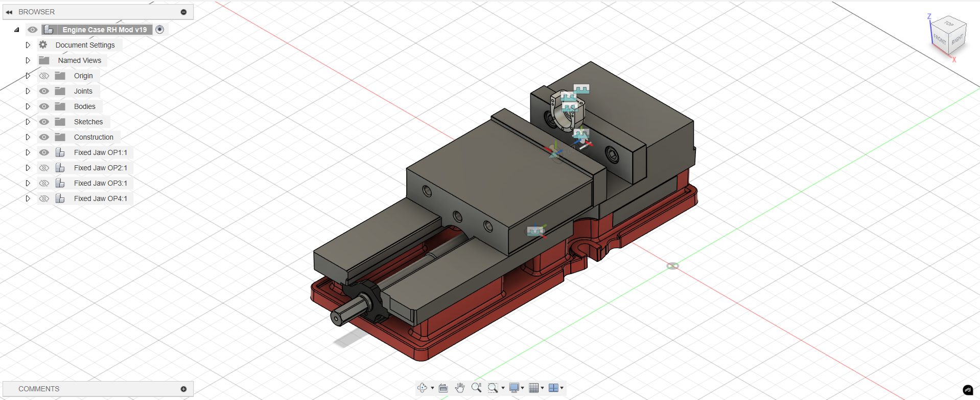Image resolution: width=980 pixels, height=400 pixels.
Task: Expand the Fixed Jaw OP1:1 node
Action: [x=28, y=152]
